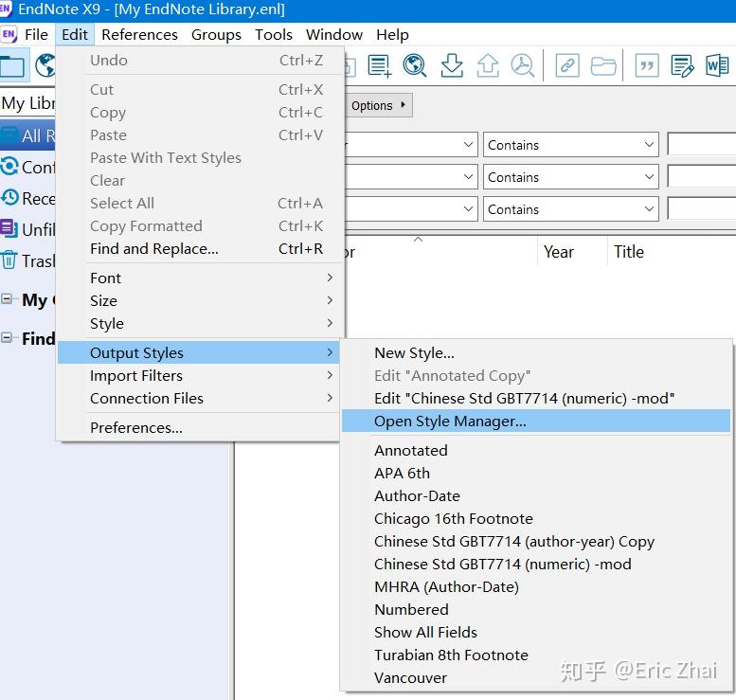Click the second search text input field
The image size is (736, 700).
pos(702,177)
